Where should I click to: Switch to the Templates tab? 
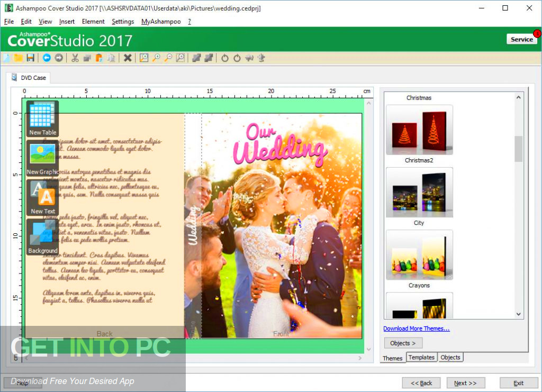pos(421,357)
